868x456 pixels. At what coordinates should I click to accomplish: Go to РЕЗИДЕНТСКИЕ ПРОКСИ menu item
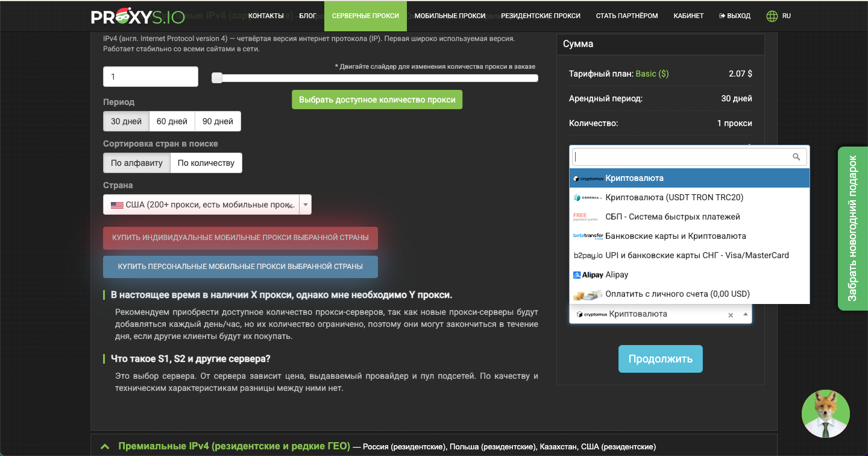pyautogui.click(x=541, y=16)
